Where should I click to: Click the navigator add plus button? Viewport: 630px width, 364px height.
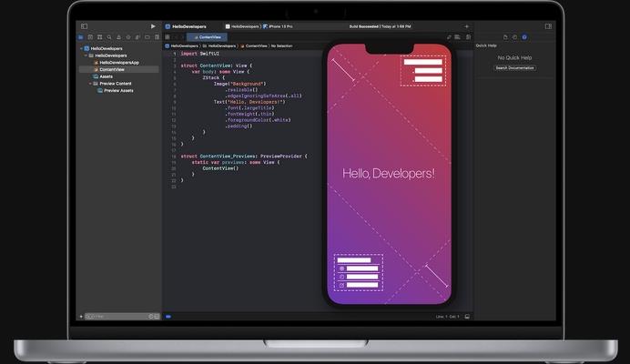click(81, 317)
